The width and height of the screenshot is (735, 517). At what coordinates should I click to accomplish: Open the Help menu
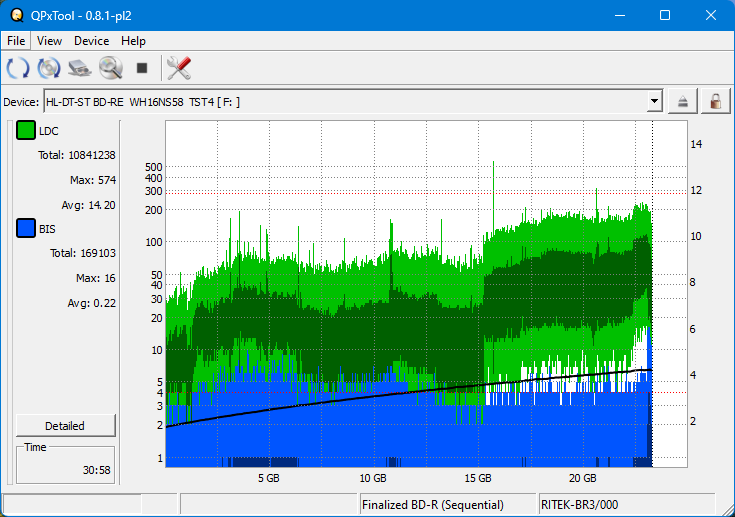(x=133, y=41)
